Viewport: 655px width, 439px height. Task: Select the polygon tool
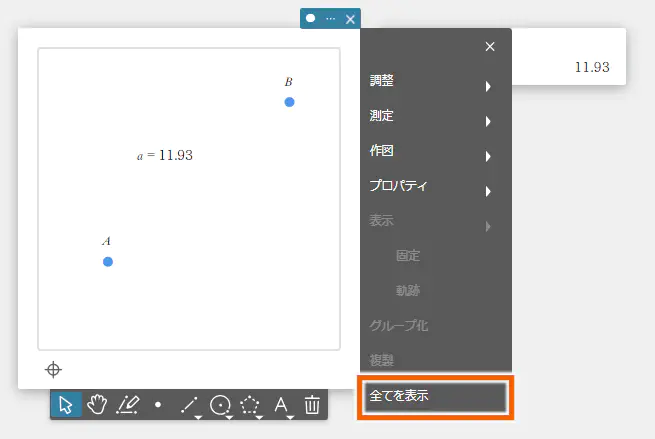[250, 405]
